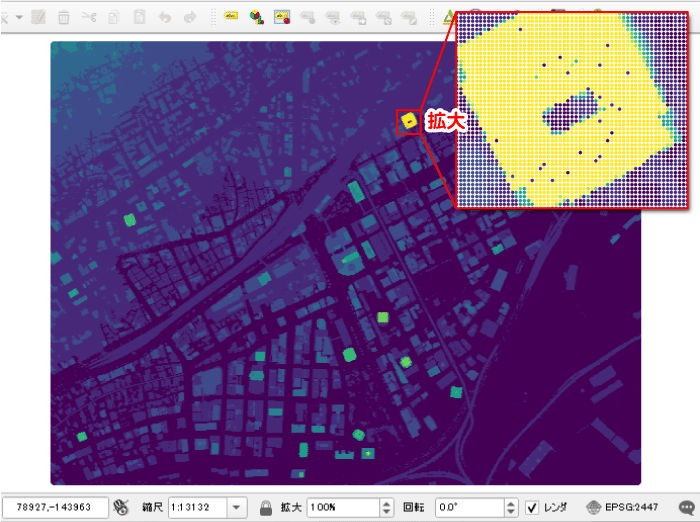Select the Move Label tool icon
The image size is (700, 522).
(358, 17)
